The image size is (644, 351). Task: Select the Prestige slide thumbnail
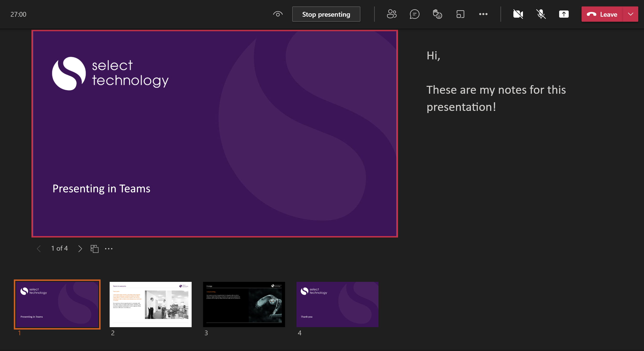pos(244,304)
